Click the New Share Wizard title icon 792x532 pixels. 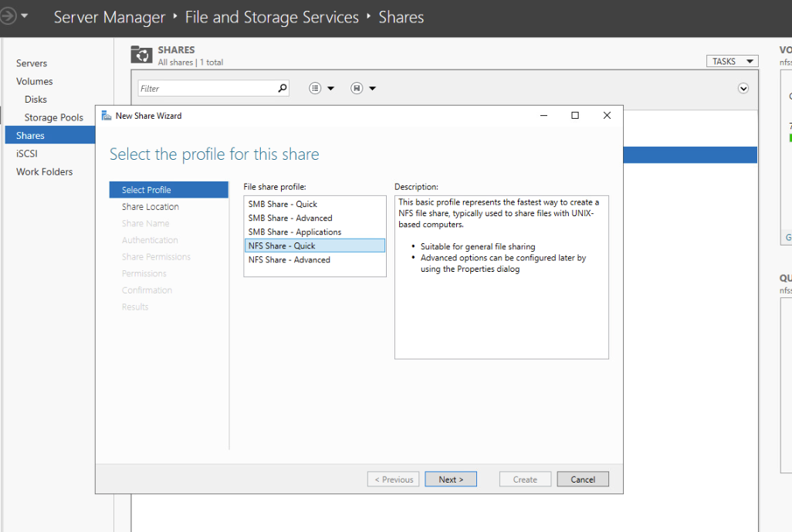[x=106, y=116]
